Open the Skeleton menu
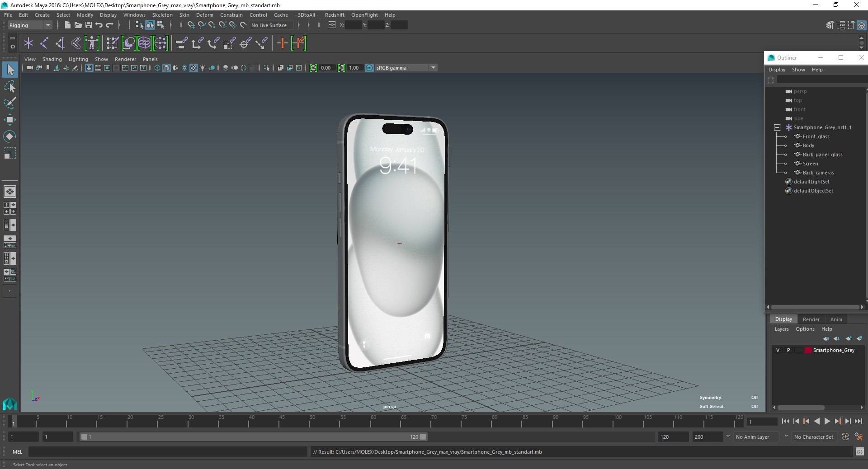Image resolution: width=868 pixels, height=469 pixels. click(162, 15)
